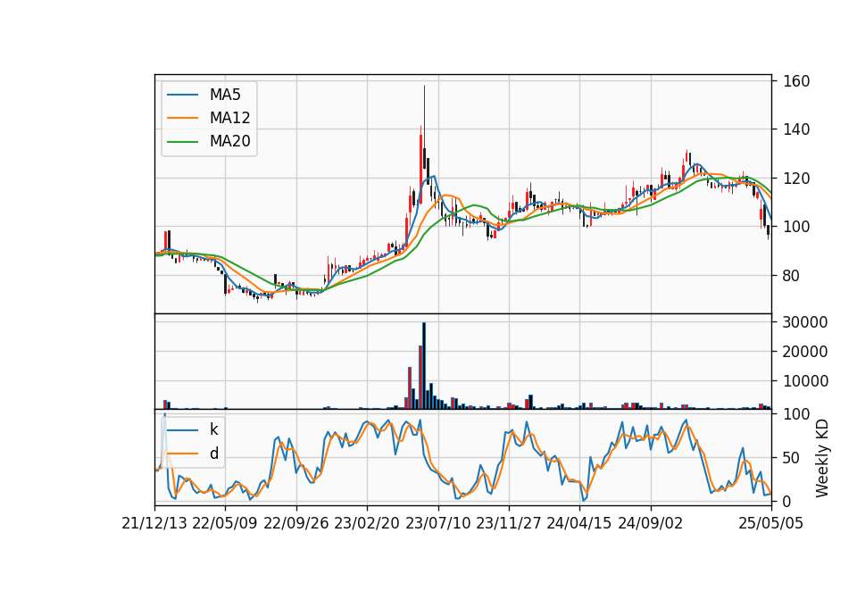Click the MA12 legend label
This screenshot has width=857, height=616.
coord(229,118)
